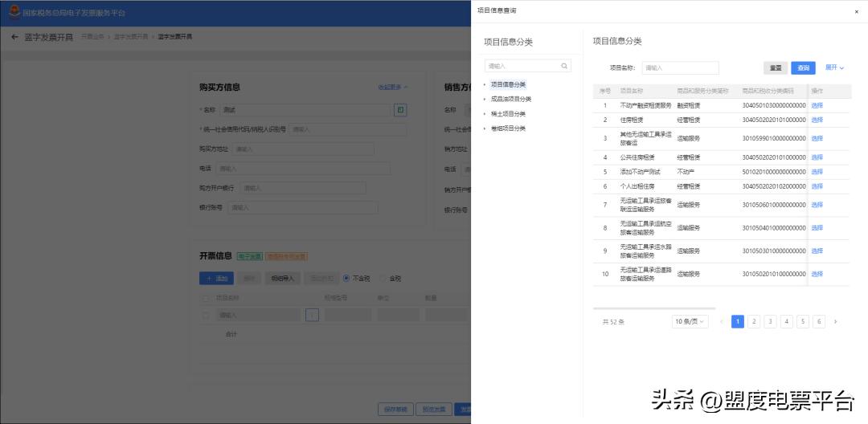Tick the checkbox of the first invoice item row
The width and height of the screenshot is (868, 424).
[x=206, y=316]
